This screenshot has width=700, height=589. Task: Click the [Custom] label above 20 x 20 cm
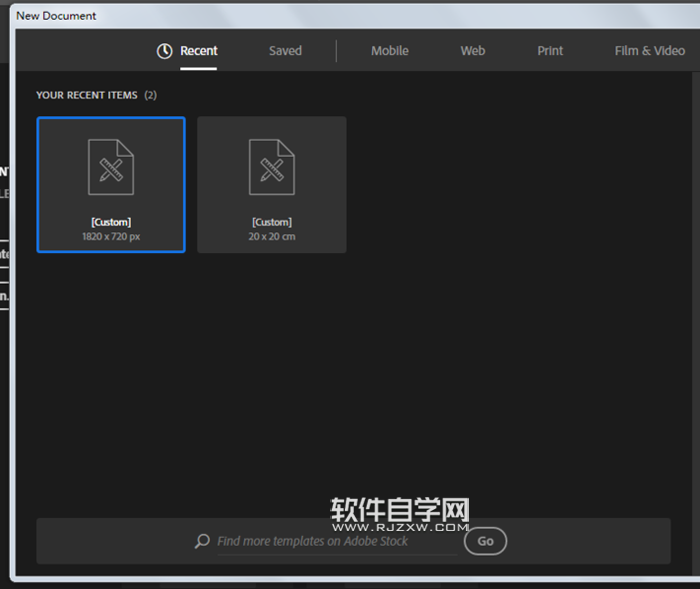pyautogui.click(x=271, y=222)
